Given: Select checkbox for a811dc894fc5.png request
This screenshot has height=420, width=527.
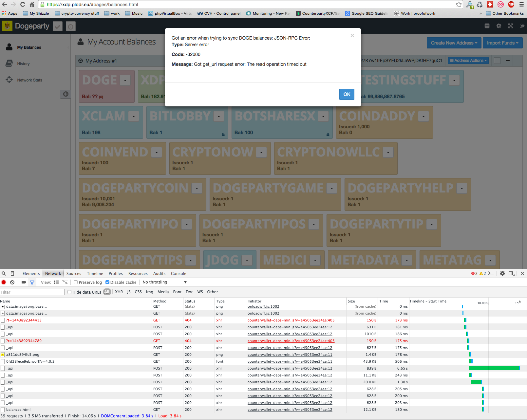Looking at the screenshot, I should (3, 355).
